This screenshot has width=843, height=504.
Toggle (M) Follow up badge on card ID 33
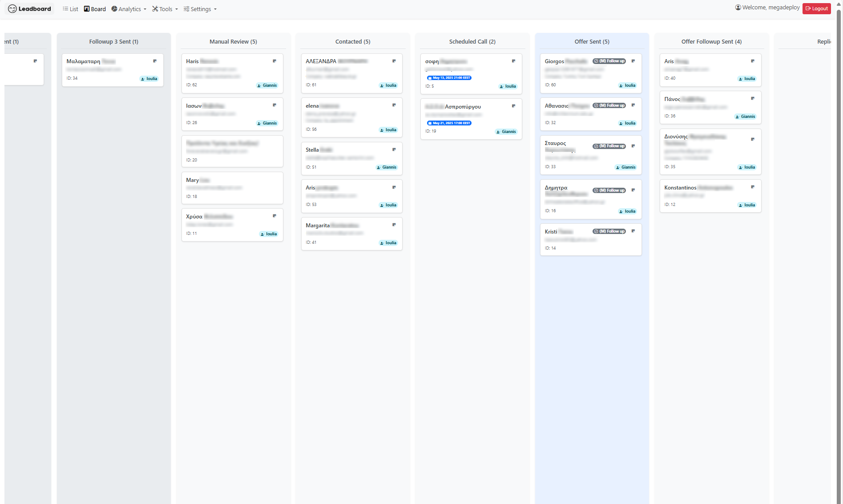(609, 146)
